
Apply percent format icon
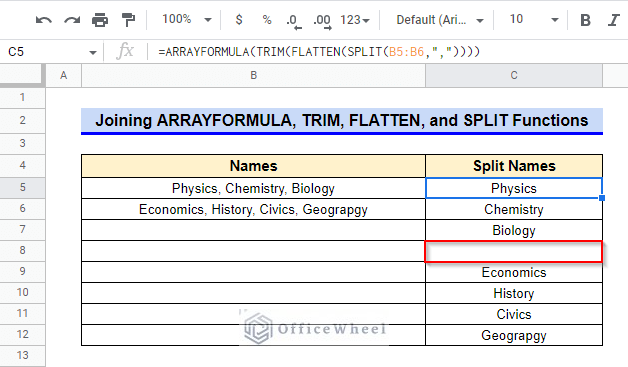tap(267, 20)
